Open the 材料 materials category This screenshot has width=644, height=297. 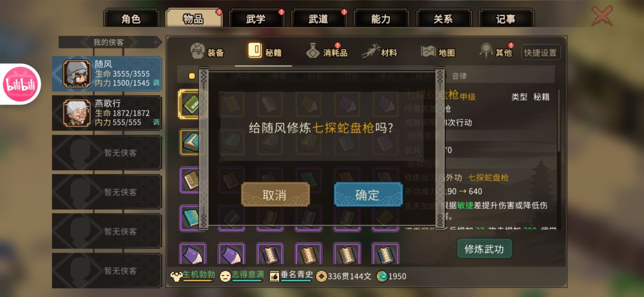click(380, 52)
